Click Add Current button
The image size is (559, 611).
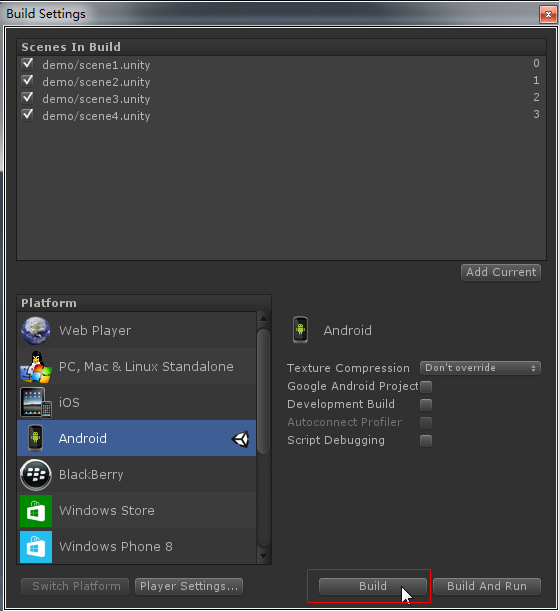(501, 272)
